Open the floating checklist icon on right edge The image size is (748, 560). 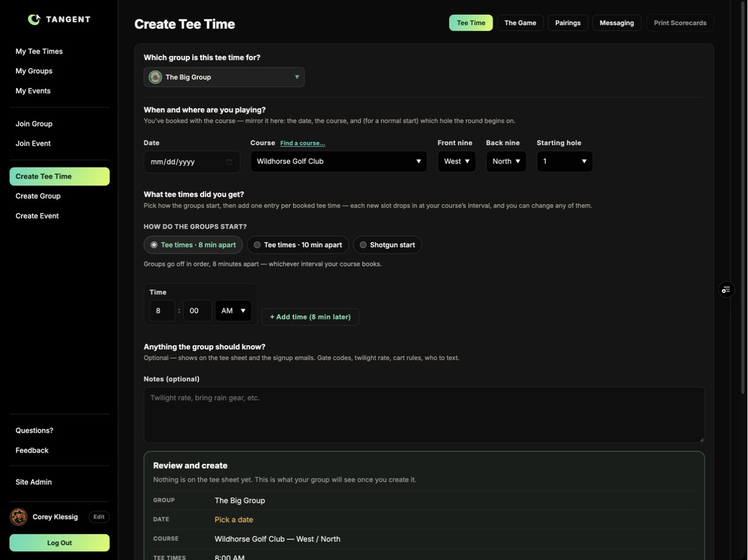[726, 289]
